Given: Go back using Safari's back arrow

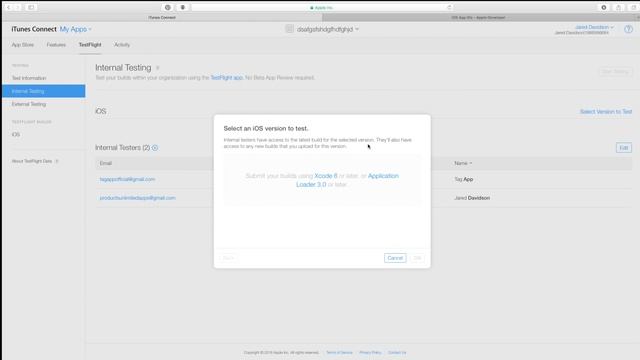Looking at the screenshot, I should coord(8,7).
